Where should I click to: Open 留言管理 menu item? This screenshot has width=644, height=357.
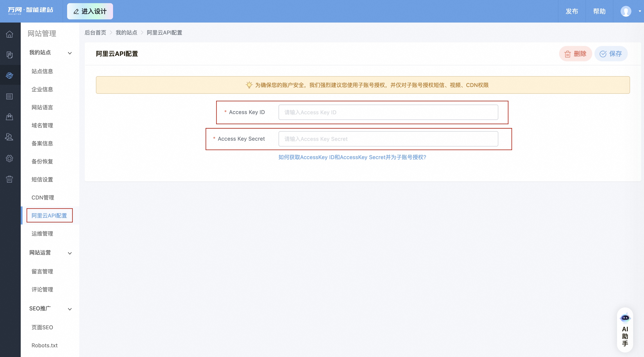tap(42, 271)
